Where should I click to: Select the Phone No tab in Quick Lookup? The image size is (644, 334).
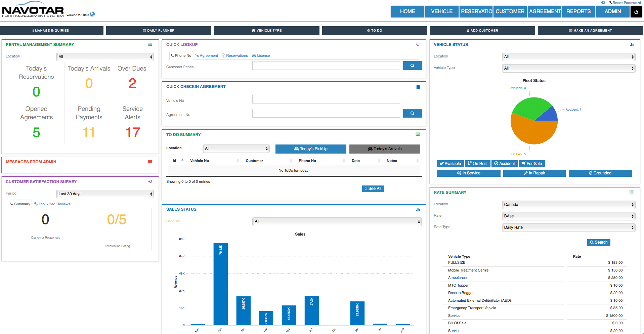point(181,55)
